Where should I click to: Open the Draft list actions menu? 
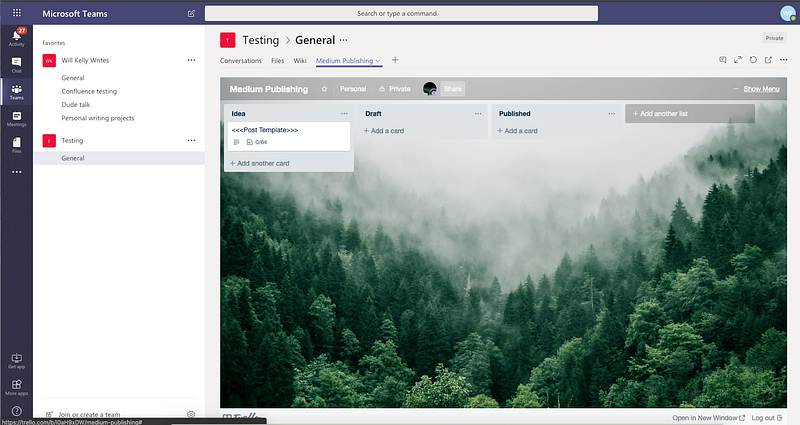click(x=478, y=114)
